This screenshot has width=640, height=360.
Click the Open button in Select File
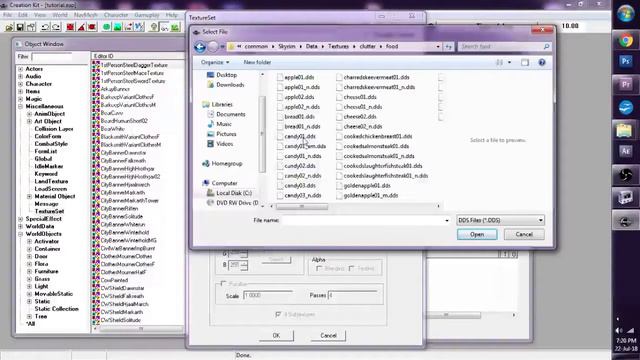pos(477,235)
